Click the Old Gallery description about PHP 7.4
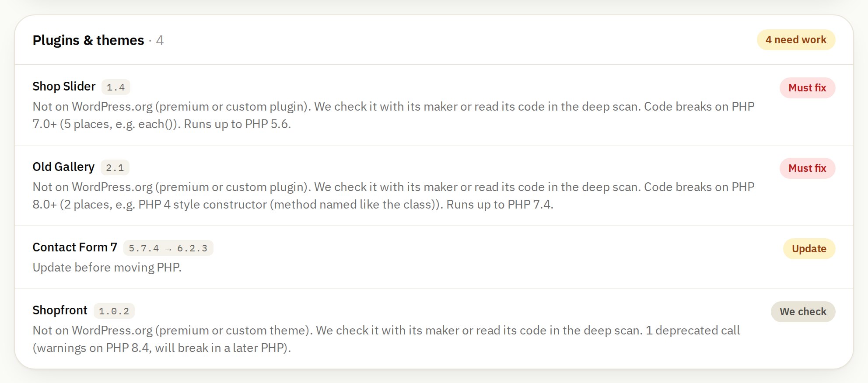 394,196
